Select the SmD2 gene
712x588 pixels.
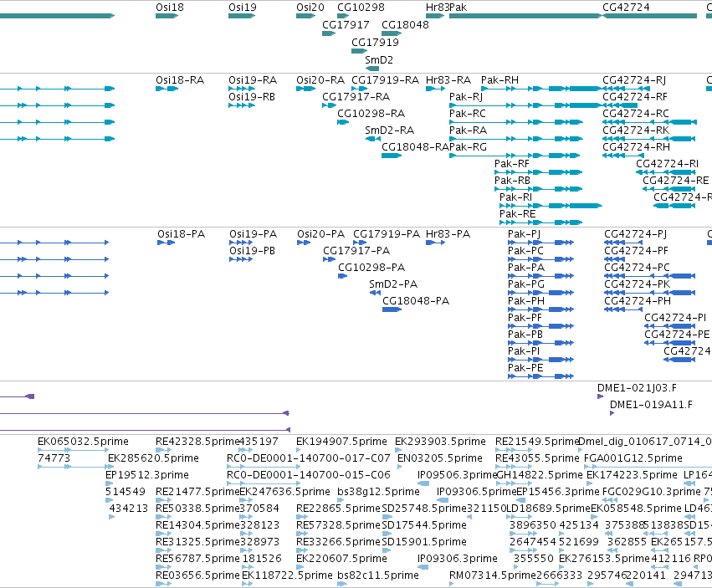371,69
